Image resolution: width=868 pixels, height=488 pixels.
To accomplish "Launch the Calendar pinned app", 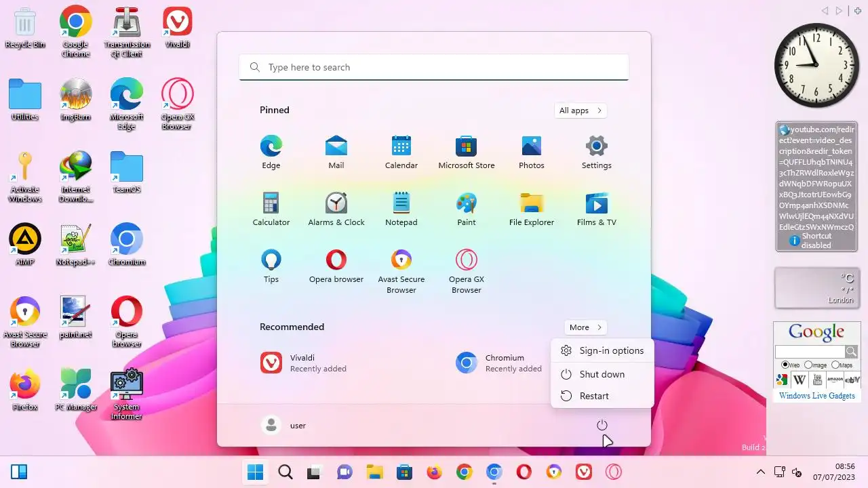I will pyautogui.click(x=401, y=152).
